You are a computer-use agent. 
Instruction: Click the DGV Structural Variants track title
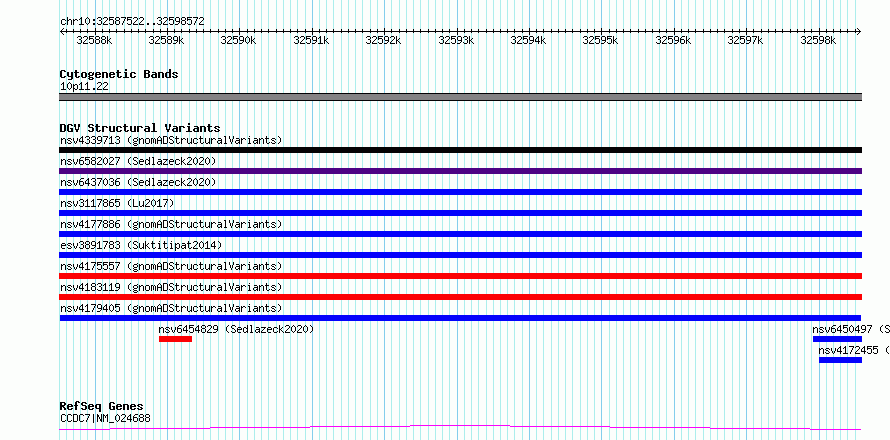pos(140,128)
